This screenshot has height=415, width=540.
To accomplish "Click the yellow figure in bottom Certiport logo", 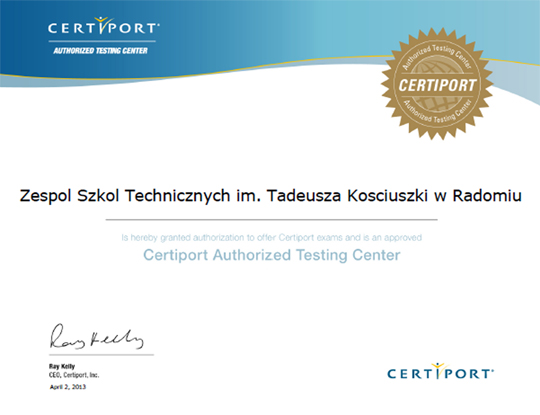I will pos(438,370).
